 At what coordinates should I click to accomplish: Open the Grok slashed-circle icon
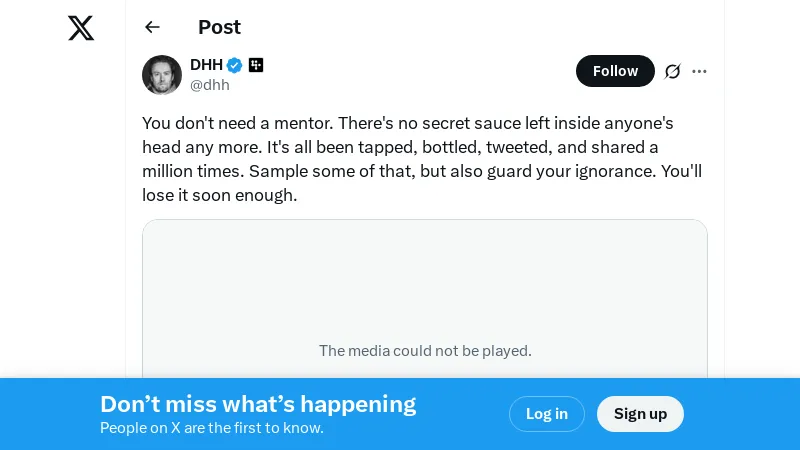pyautogui.click(x=673, y=71)
